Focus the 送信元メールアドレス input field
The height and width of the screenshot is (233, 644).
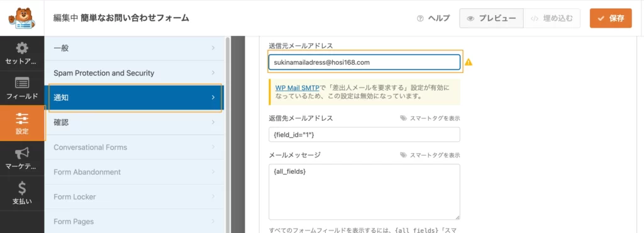364,62
